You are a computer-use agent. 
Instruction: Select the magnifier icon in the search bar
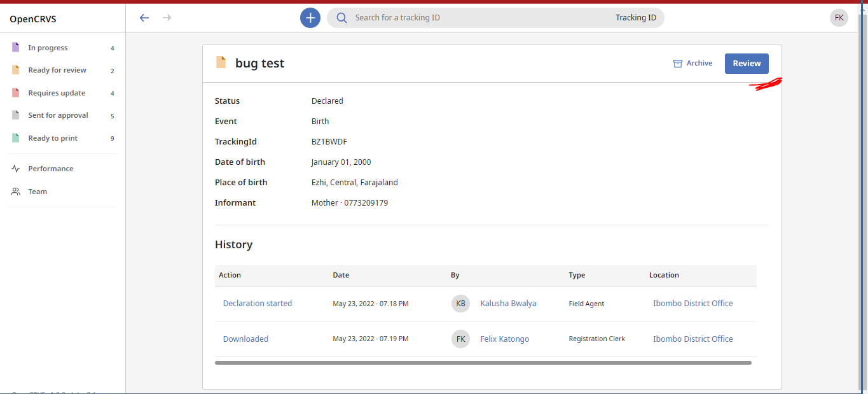click(341, 17)
